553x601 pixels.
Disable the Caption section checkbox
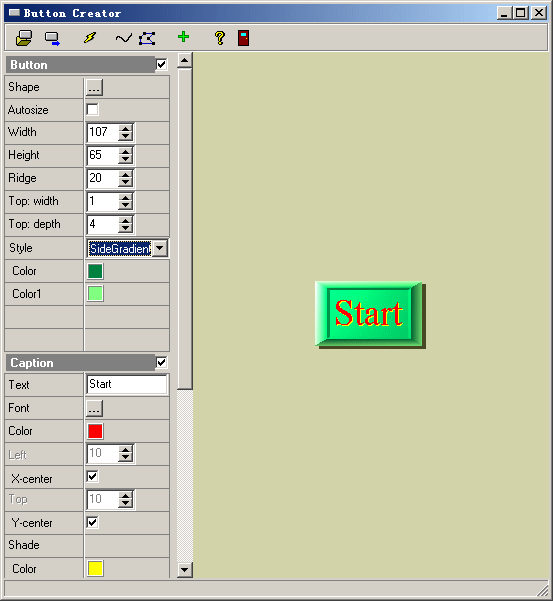pos(162,362)
